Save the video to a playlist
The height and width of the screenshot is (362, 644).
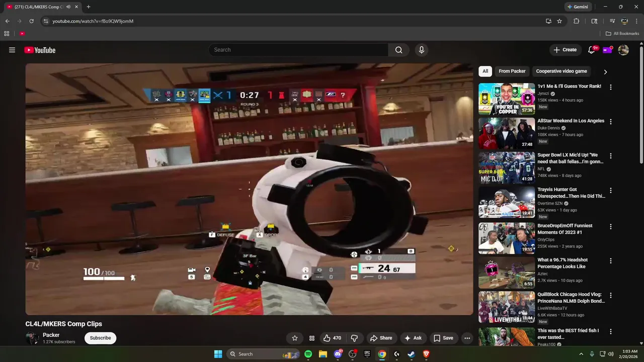click(x=443, y=338)
